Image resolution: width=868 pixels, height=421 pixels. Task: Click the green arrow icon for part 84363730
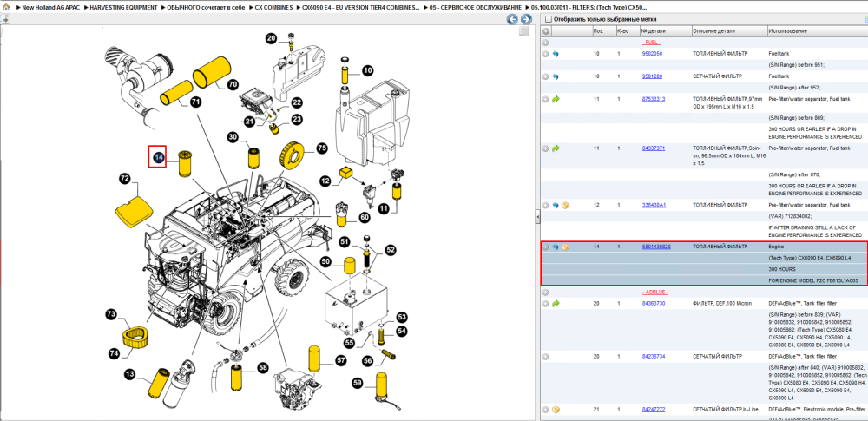[556, 304]
